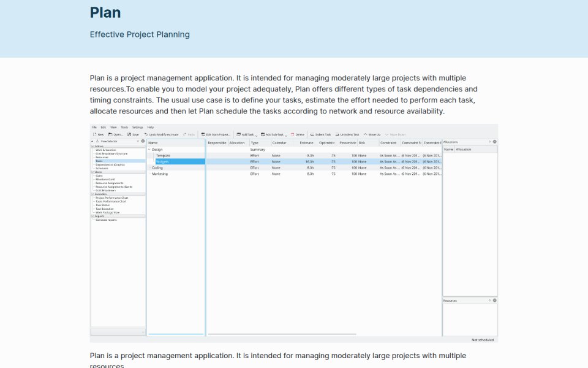The image size is (588, 368).
Task: Click the Move Up arrow icon
Action: [x=365, y=134]
